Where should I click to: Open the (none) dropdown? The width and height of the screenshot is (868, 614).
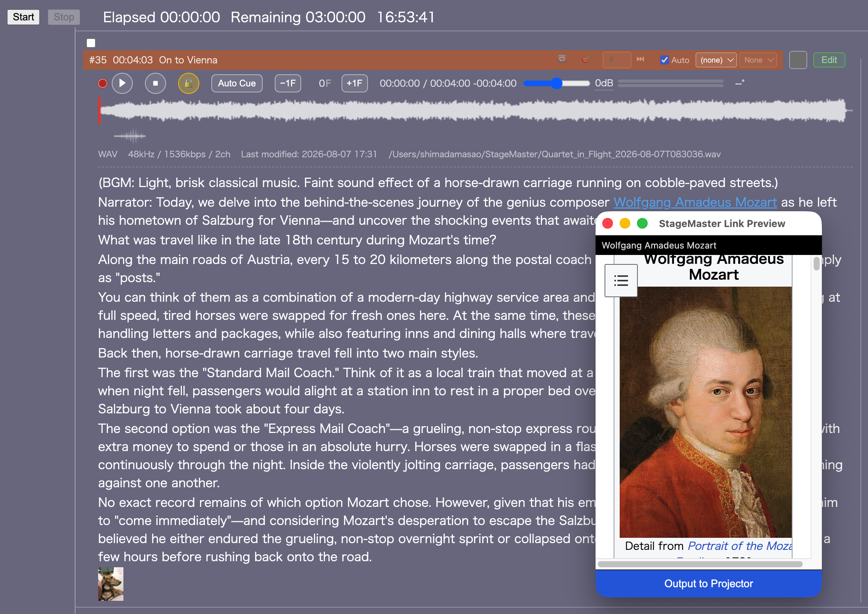pos(716,60)
